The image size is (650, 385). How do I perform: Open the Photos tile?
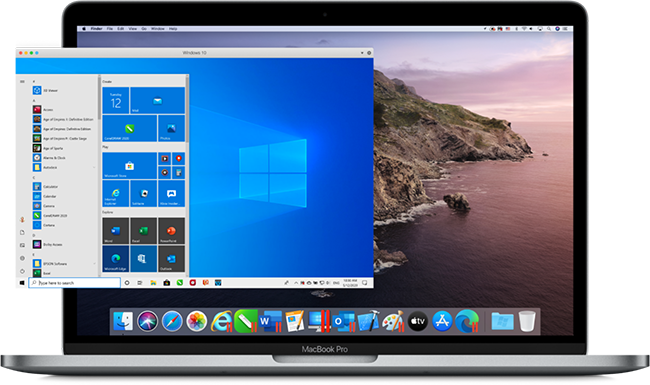(x=172, y=128)
